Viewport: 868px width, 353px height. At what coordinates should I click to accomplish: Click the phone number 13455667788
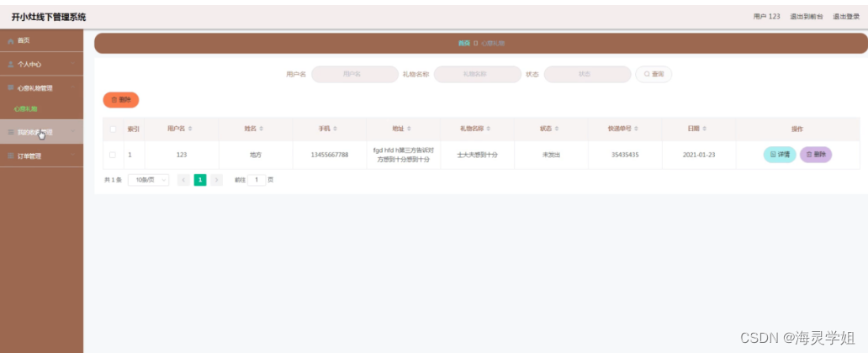tap(330, 155)
